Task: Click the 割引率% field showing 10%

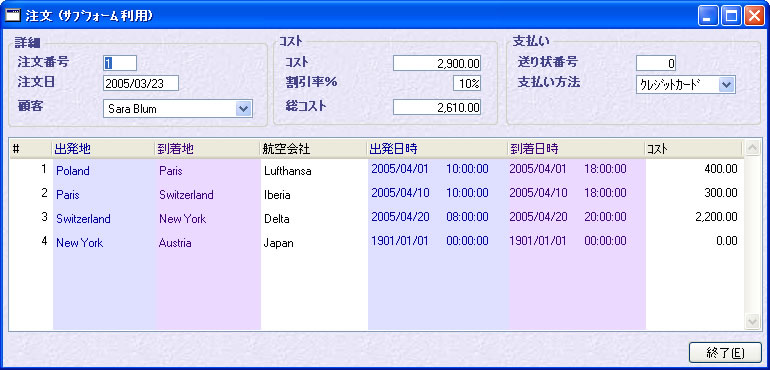Action: tap(467, 83)
